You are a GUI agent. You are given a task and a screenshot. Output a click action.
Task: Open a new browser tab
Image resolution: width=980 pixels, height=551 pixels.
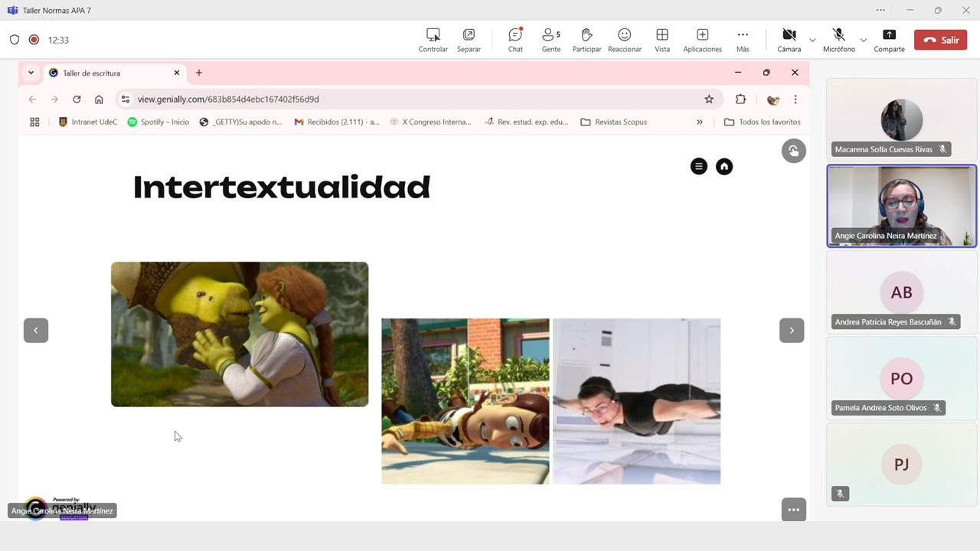click(x=199, y=73)
